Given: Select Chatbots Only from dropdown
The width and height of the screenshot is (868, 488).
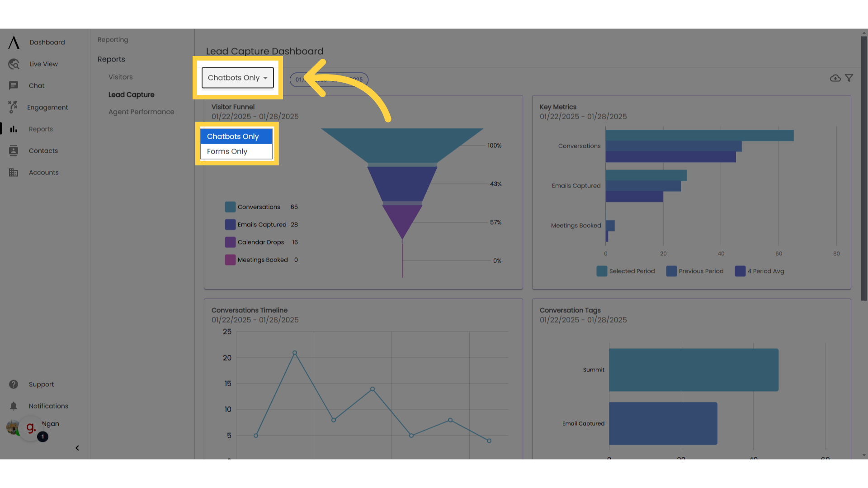Looking at the screenshot, I should (x=232, y=136).
